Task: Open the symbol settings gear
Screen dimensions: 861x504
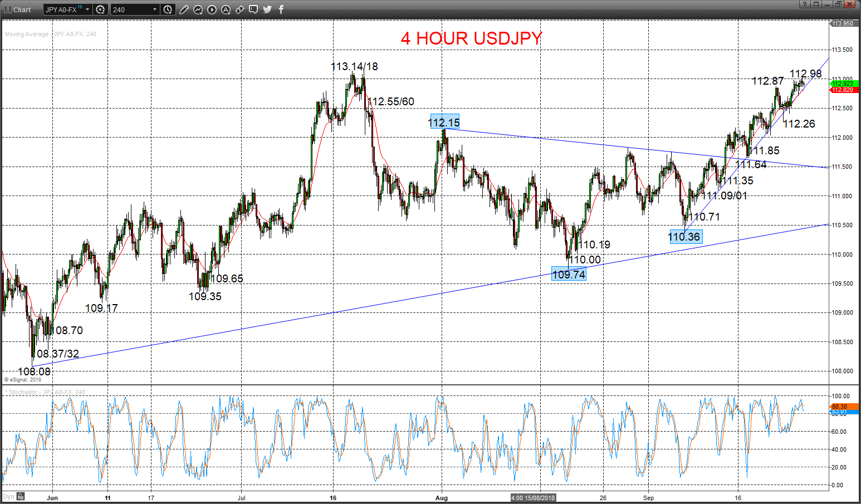Action: pos(100,9)
